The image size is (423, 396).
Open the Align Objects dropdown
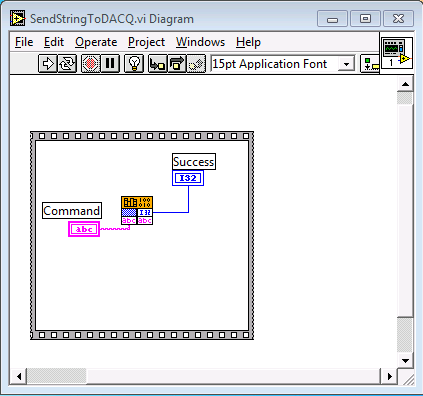click(370, 64)
